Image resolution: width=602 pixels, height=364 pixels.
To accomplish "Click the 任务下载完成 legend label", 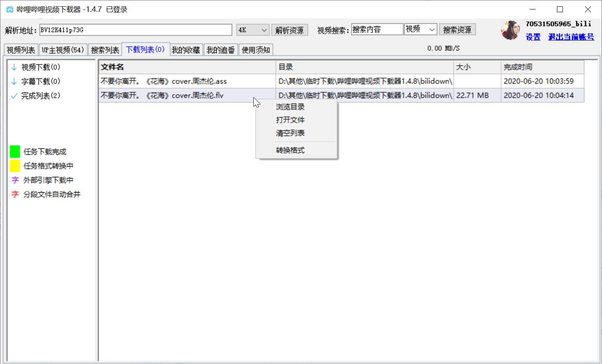I will click(45, 152).
